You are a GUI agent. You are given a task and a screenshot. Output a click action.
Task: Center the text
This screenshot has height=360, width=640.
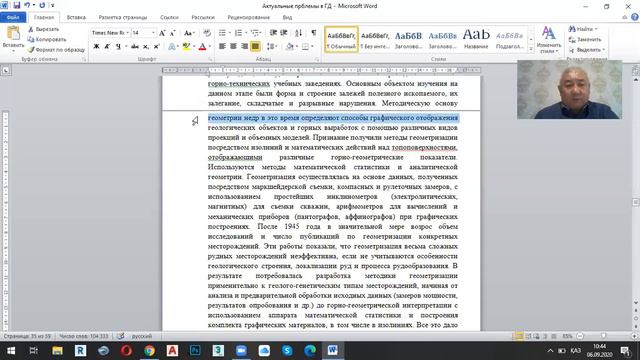tap(233, 47)
